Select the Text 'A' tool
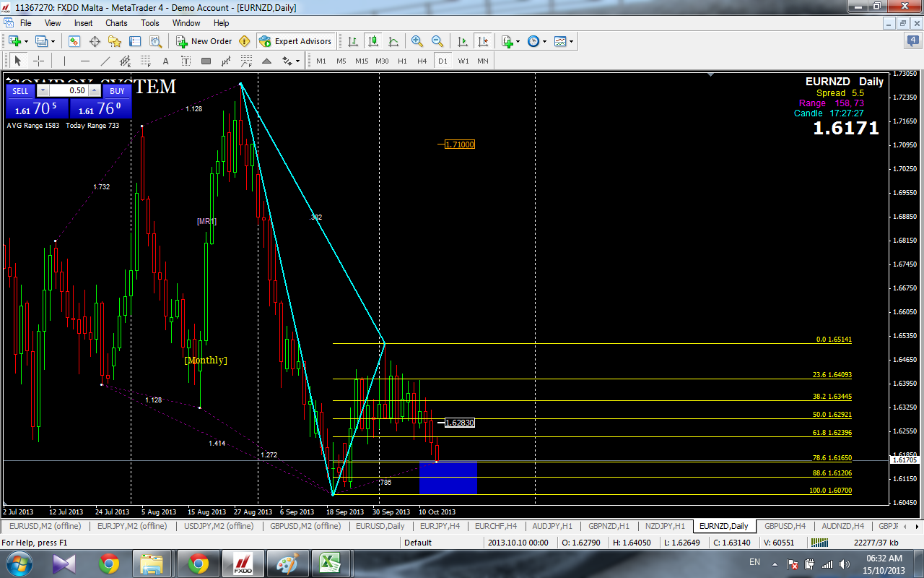Image resolution: width=924 pixels, height=578 pixels. pyautogui.click(x=165, y=61)
